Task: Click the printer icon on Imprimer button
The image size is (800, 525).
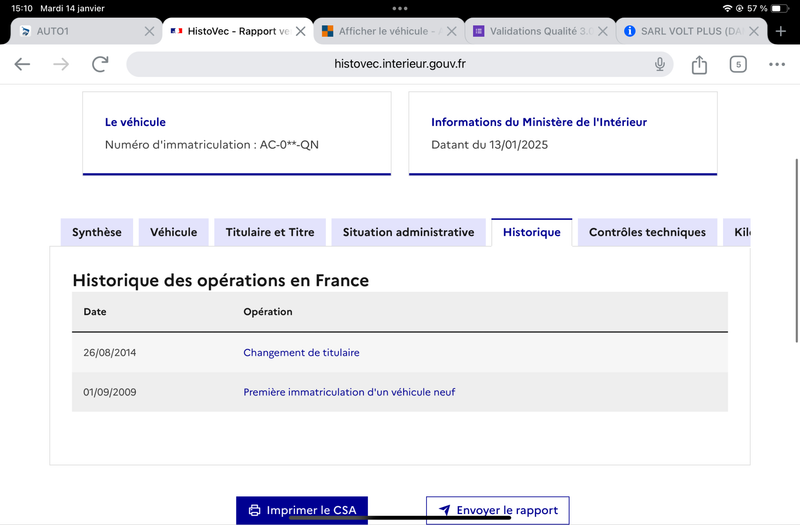Action: [x=254, y=510]
